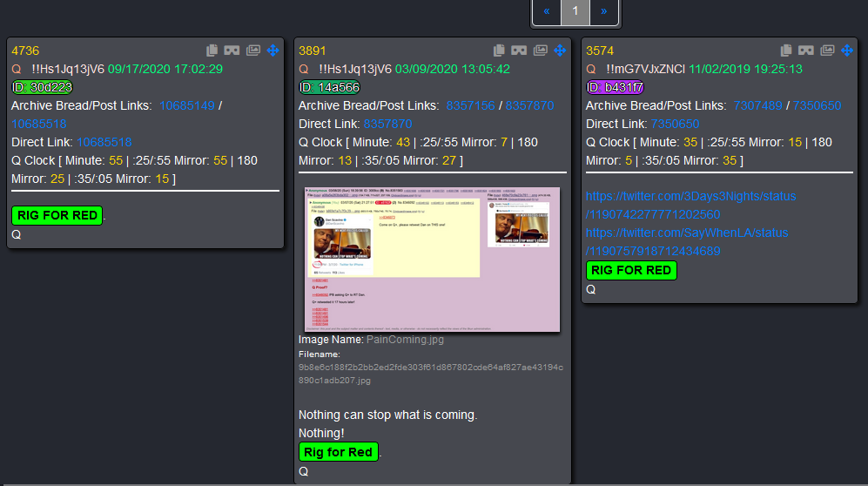
Task: Click the ID: 30d223 badge
Action: tap(42, 87)
